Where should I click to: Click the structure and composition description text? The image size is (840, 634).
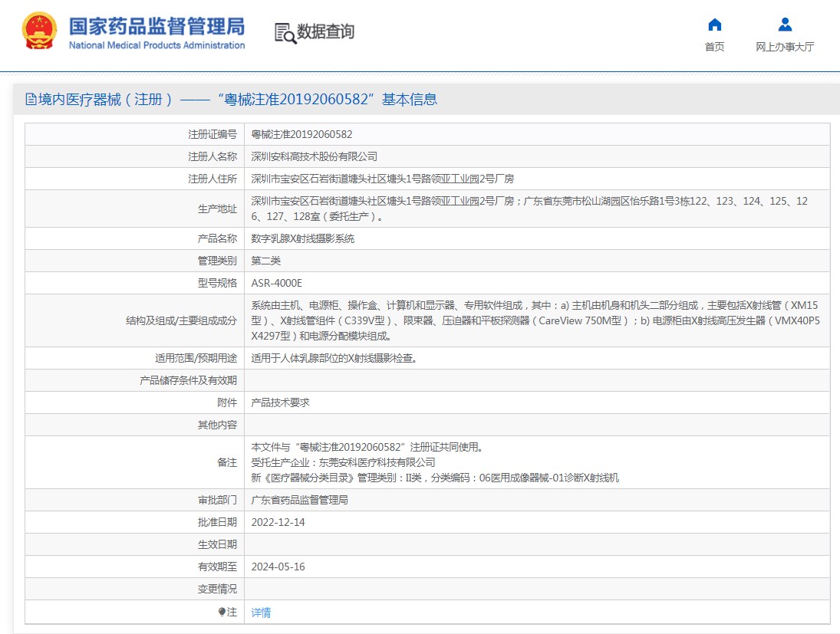[x=535, y=320]
